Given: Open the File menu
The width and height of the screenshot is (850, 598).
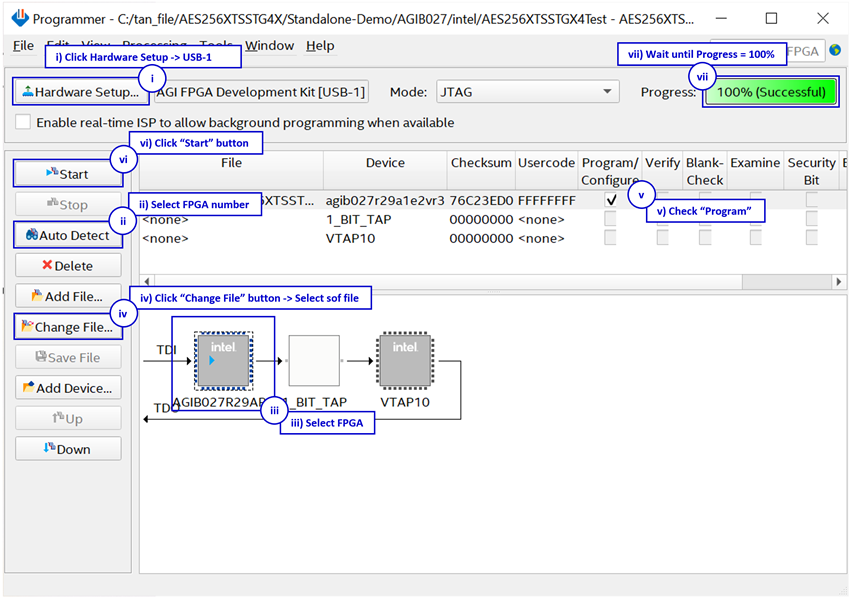Looking at the screenshot, I should pyautogui.click(x=23, y=46).
